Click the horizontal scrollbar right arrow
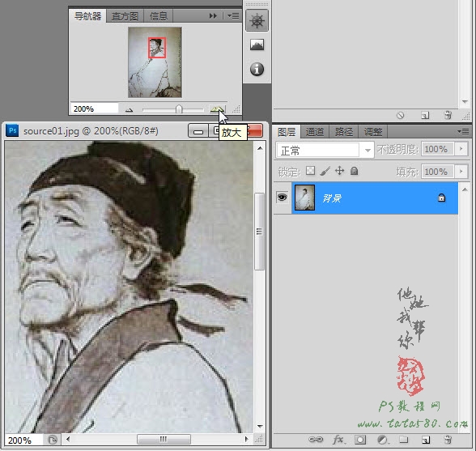Image resolution: width=476 pixels, height=451 pixels. pyautogui.click(x=246, y=439)
